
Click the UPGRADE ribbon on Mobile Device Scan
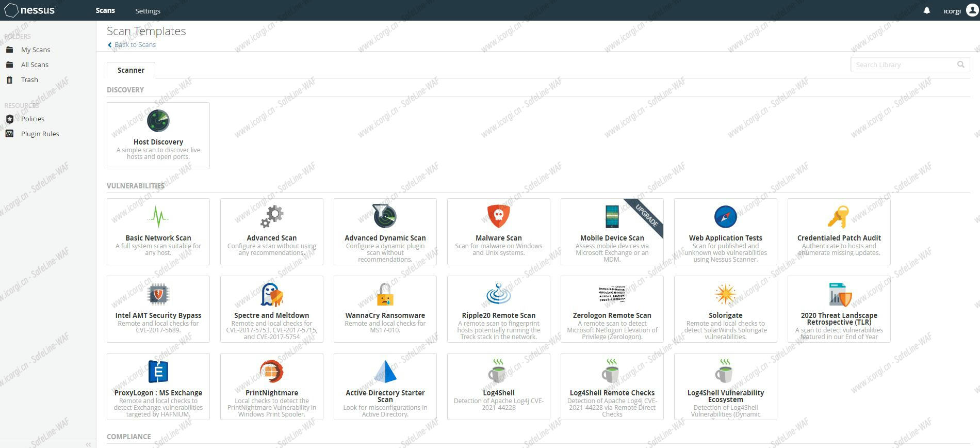pyautogui.click(x=646, y=216)
